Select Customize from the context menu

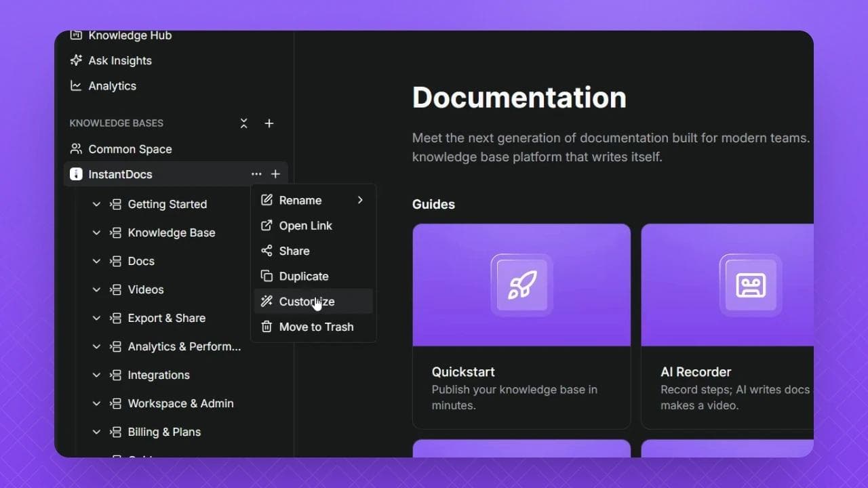307,301
